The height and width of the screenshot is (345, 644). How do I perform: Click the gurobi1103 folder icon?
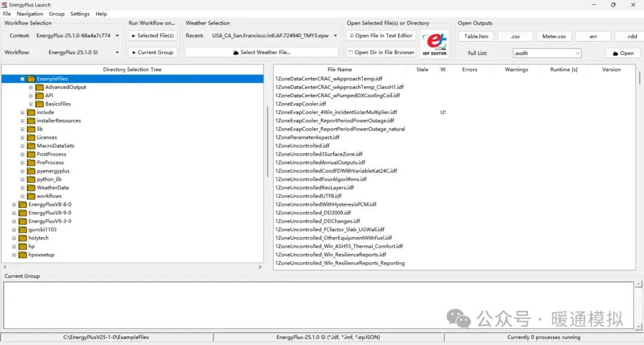pos(23,230)
